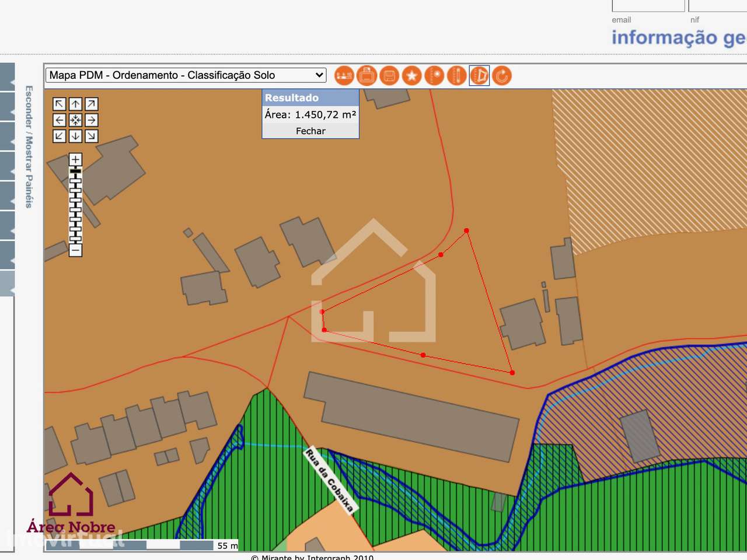747x560 pixels.
Task: Open the Mapa PDM layer dropdown
Action: 186,75
